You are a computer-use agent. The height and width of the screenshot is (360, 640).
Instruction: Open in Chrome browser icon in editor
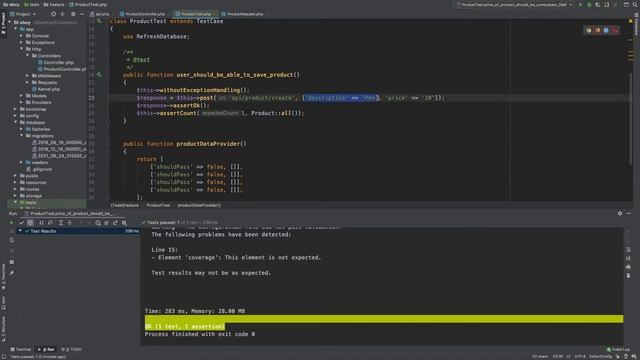click(x=589, y=30)
